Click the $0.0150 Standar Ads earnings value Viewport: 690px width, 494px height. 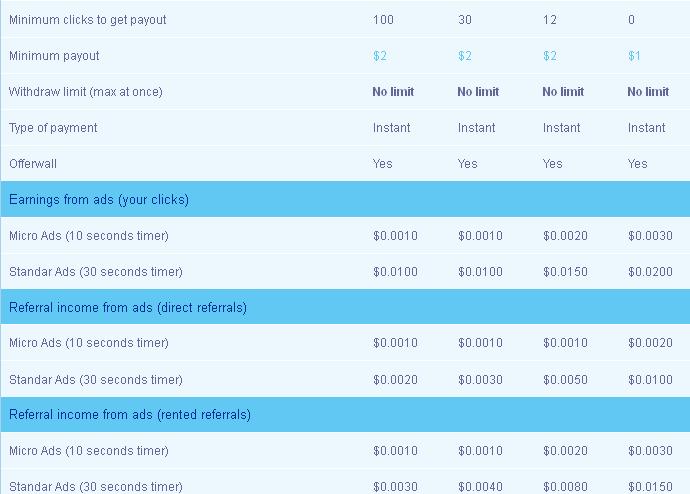(565, 271)
